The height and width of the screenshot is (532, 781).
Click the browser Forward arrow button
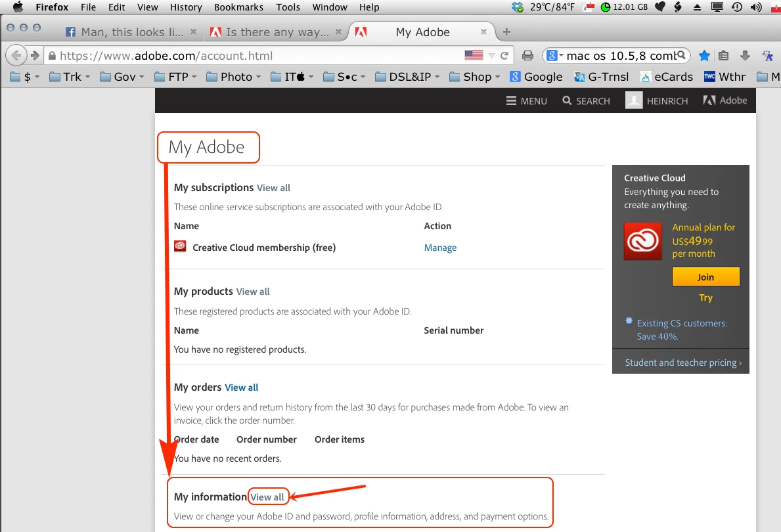coord(35,55)
